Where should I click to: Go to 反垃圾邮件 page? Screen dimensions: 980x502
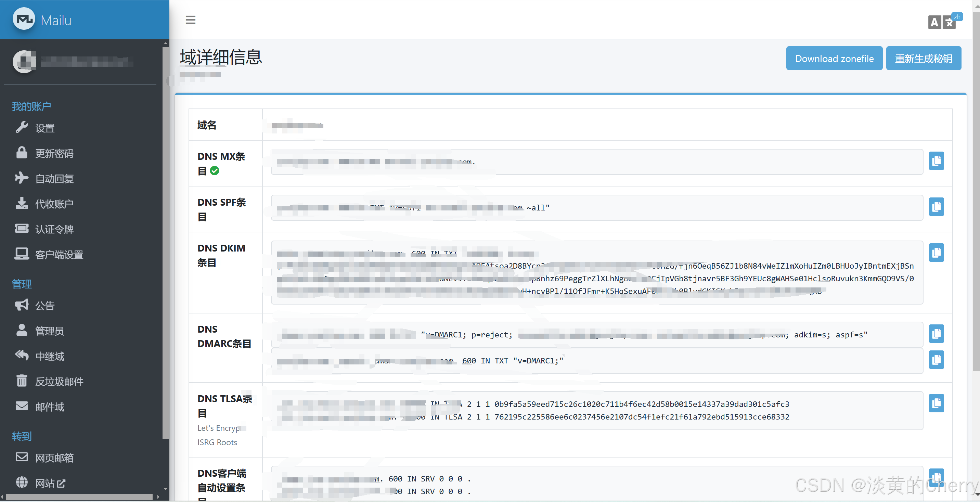point(59,381)
